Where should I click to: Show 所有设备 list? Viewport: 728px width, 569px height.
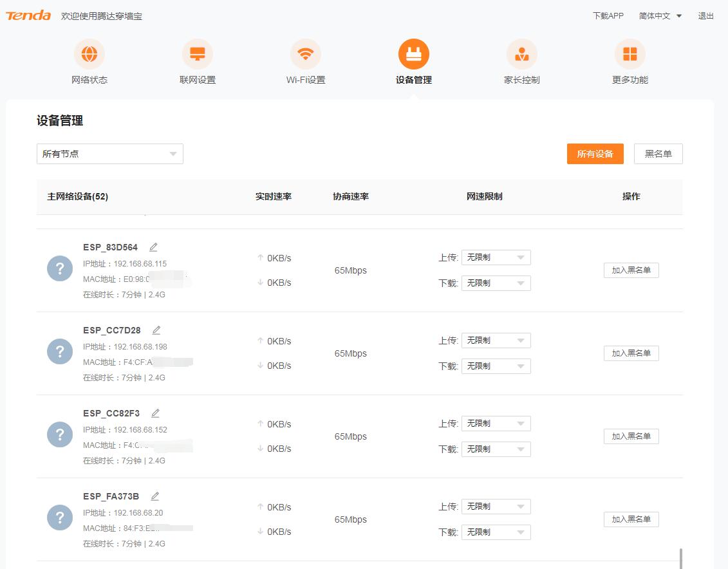(595, 154)
